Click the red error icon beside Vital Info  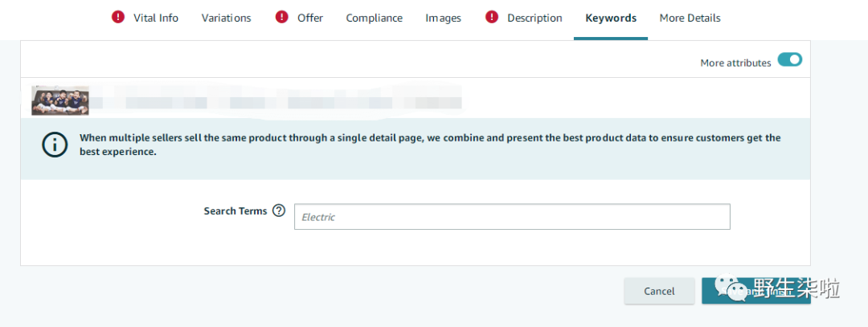click(118, 17)
